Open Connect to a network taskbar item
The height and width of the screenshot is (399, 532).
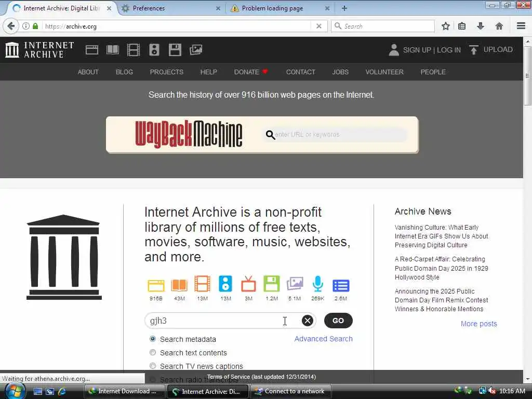tap(290, 391)
